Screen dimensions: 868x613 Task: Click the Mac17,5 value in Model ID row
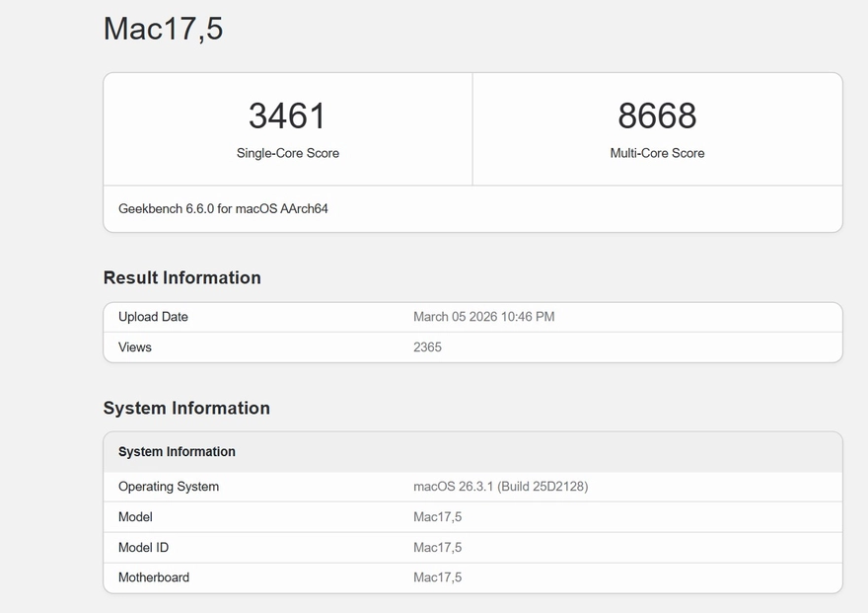click(437, 548)
